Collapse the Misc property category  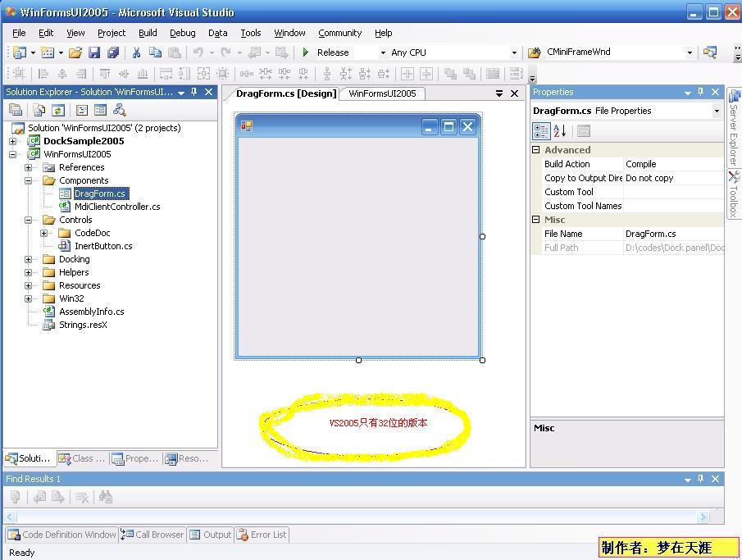coord(536,220)
